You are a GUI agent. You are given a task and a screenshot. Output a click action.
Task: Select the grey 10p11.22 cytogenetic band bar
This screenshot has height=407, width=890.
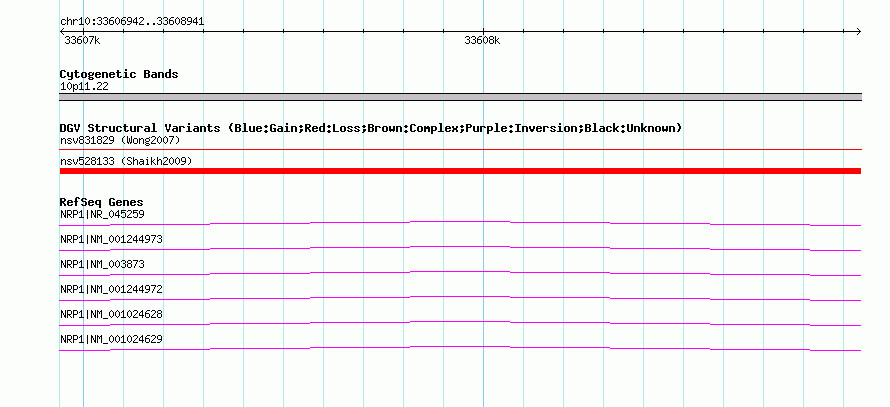(x=460, y=97)
